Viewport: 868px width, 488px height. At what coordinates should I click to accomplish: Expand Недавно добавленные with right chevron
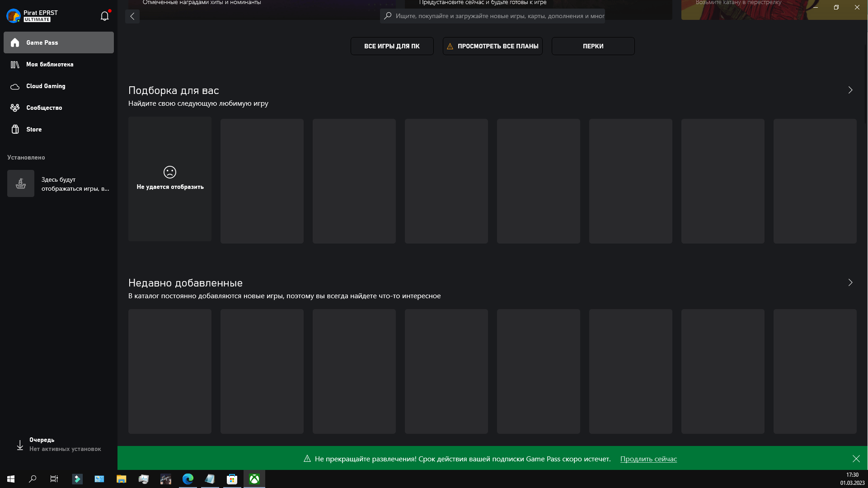click(850, 282)
